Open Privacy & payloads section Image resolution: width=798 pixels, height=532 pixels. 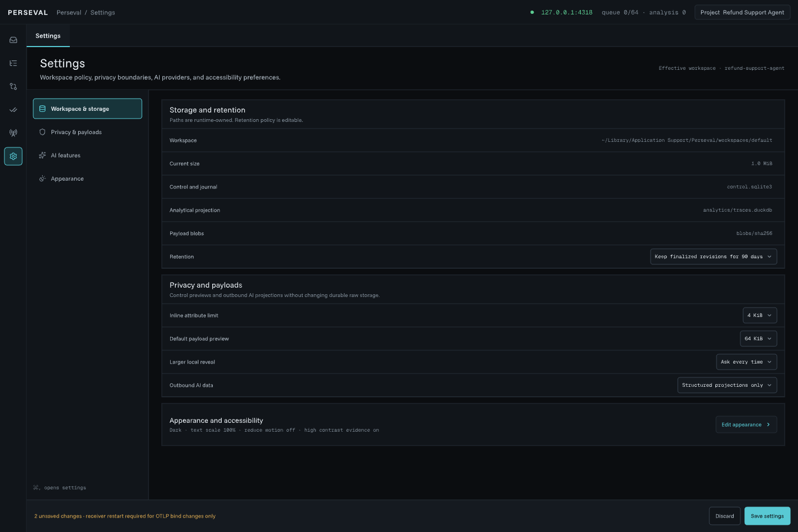[x=88, y=132]
